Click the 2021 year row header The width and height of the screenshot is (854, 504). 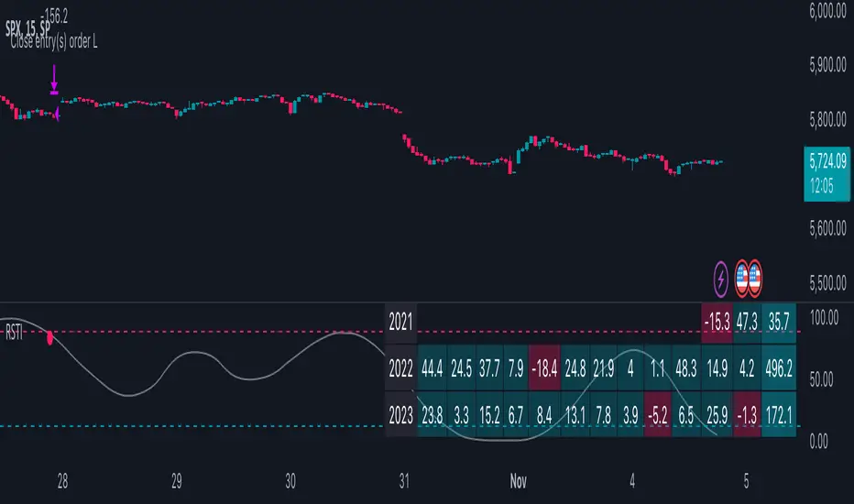tap(400, 323)
